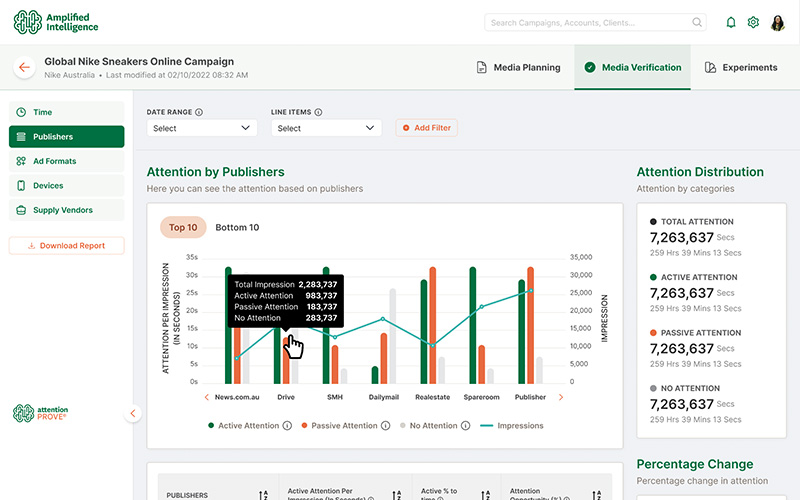Click the PASSIVE ATTENTION label in distribution
The width and height of the screenshot is (800, 500).
(x=701, y=333)
